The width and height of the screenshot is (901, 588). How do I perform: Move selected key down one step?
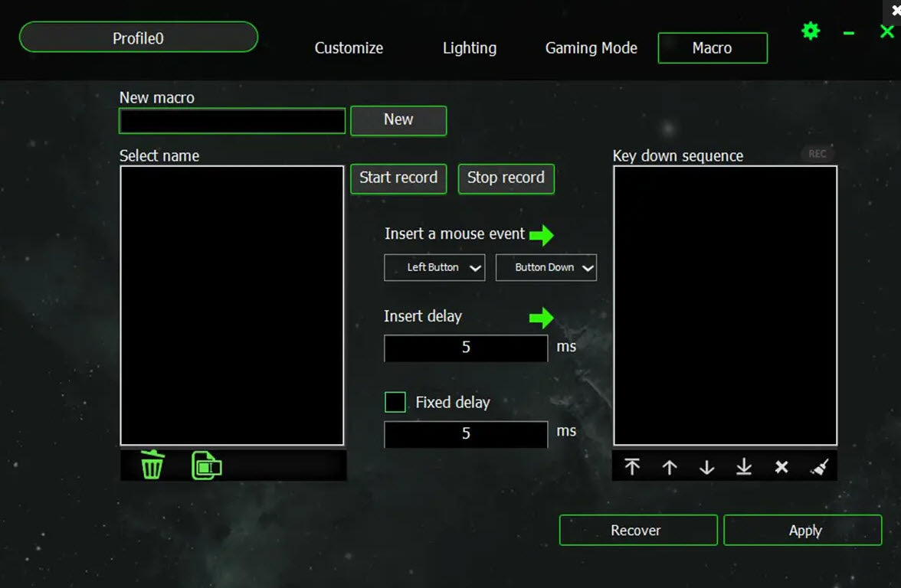click(706, 467)
